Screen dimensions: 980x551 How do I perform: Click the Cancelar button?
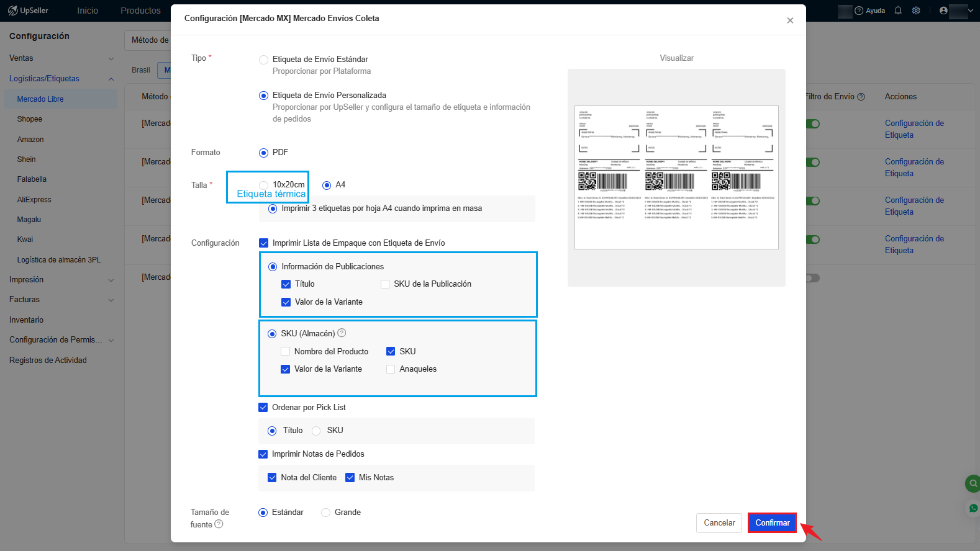[719, 523]
